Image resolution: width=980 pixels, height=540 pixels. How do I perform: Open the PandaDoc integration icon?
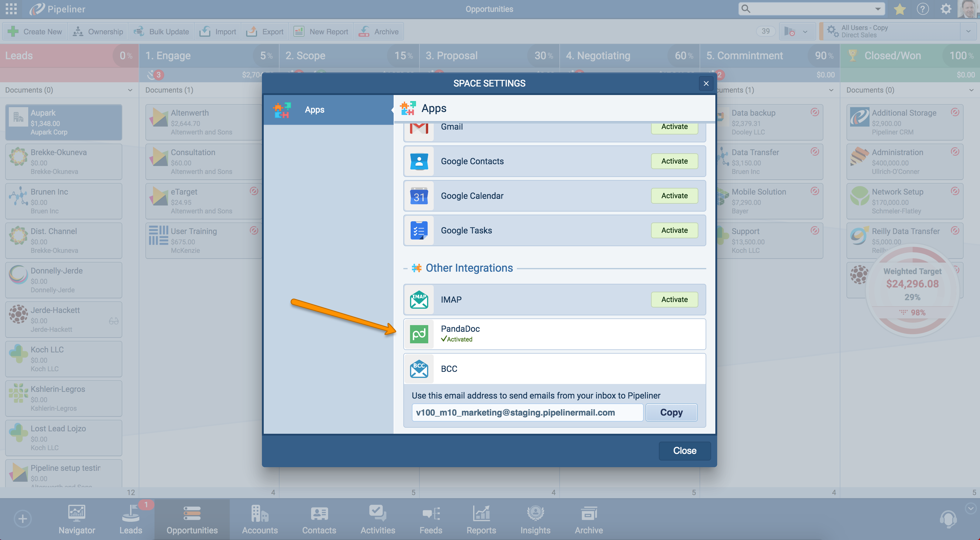pos(419,334)
